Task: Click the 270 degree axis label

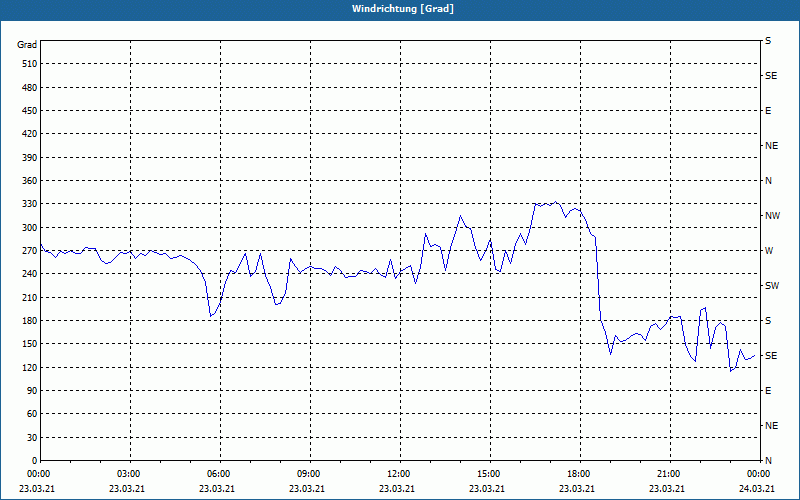Action: pos(30,251)
